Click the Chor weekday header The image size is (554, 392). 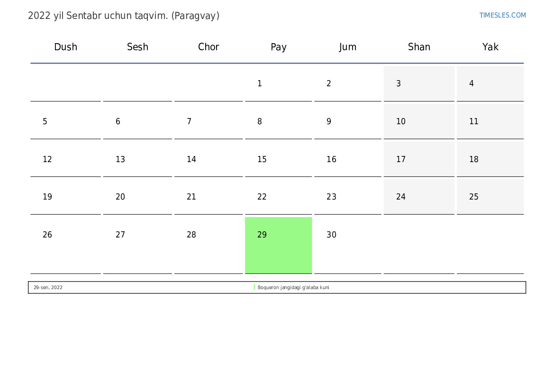[209, 47]
